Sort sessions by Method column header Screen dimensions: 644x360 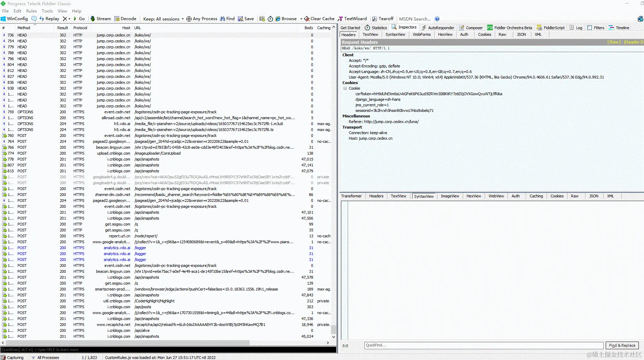pos(24,28)
